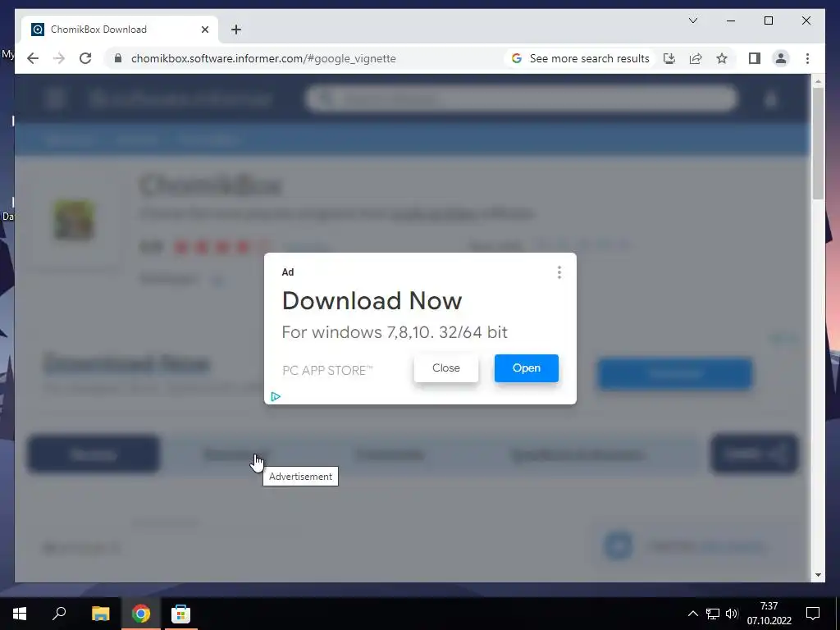The image size is (840, 630).
Task: Open File Explorer from taskbar
Action: 100,614
